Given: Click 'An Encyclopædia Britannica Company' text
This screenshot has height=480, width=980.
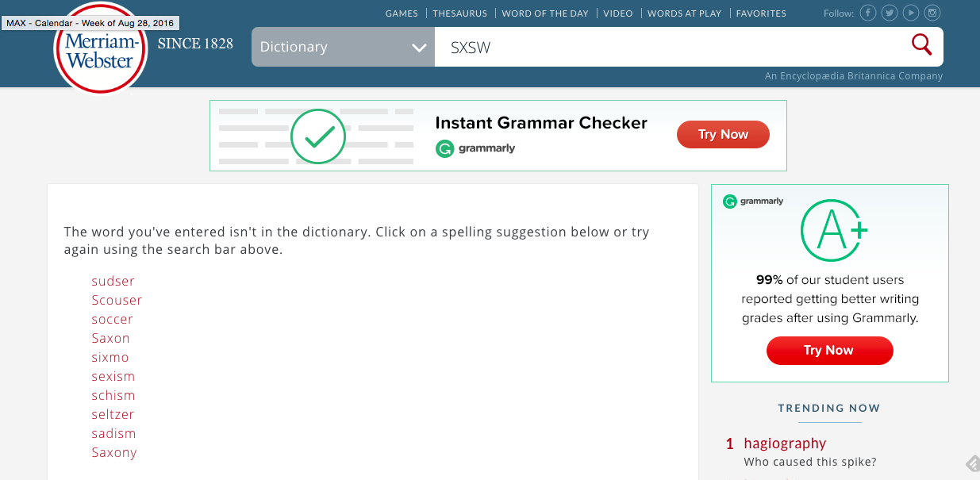Looking at the screenshot, I should click(x=854, y=76).
